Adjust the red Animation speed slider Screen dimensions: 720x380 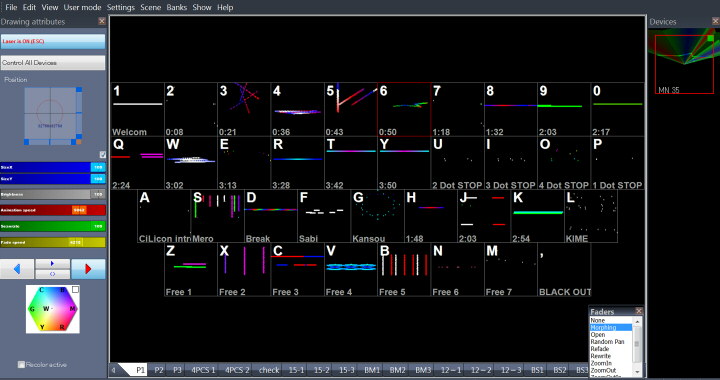point(53,210)
